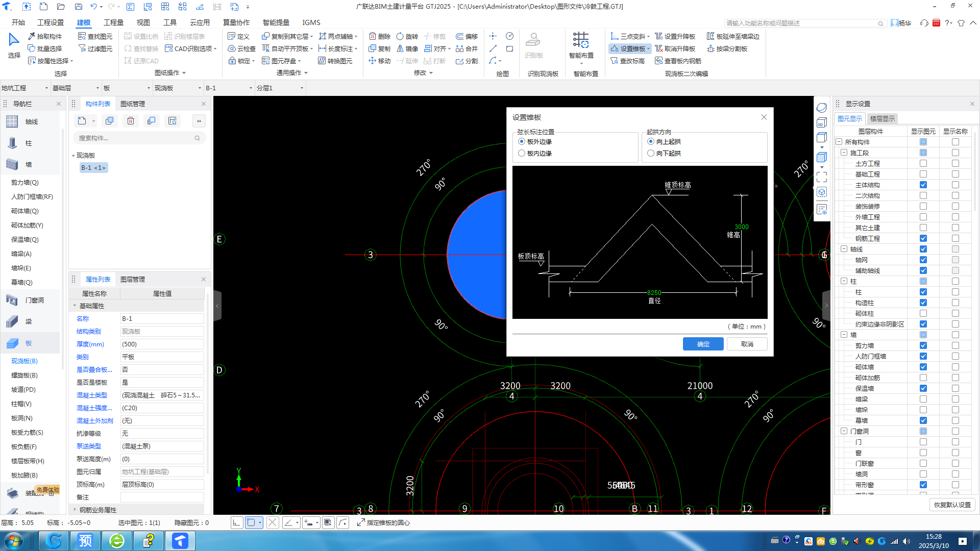Select 板洞(N) in the navigation list

coord(22,418)
